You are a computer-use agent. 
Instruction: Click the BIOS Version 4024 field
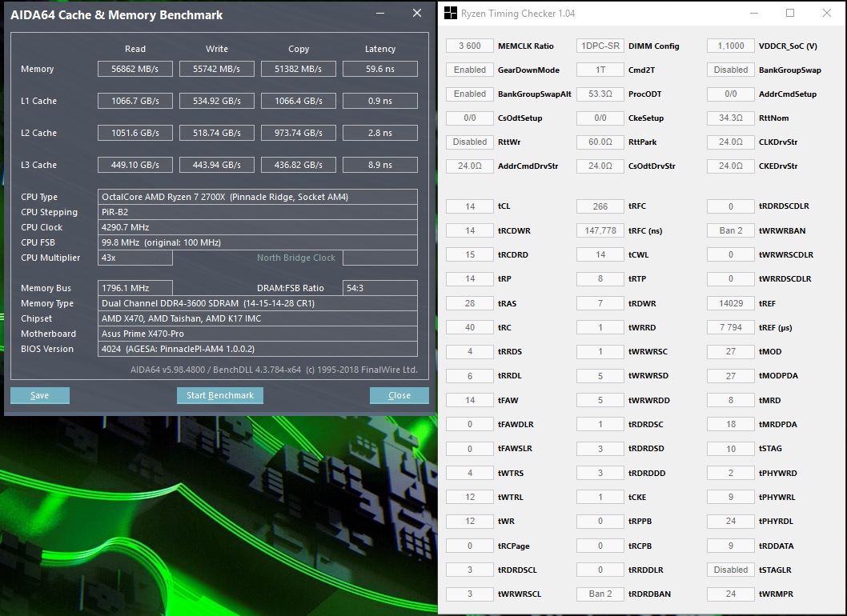tap(258, 349)
